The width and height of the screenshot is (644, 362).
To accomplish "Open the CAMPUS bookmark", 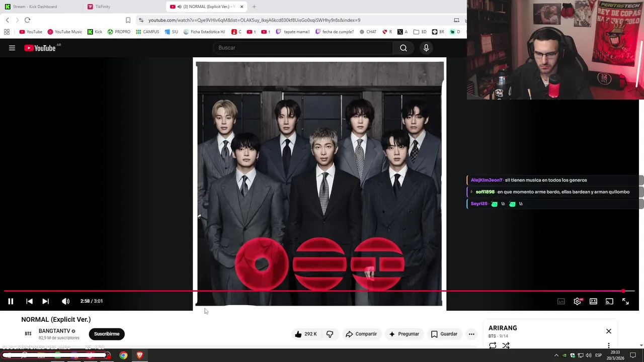I will coord(147,32).
